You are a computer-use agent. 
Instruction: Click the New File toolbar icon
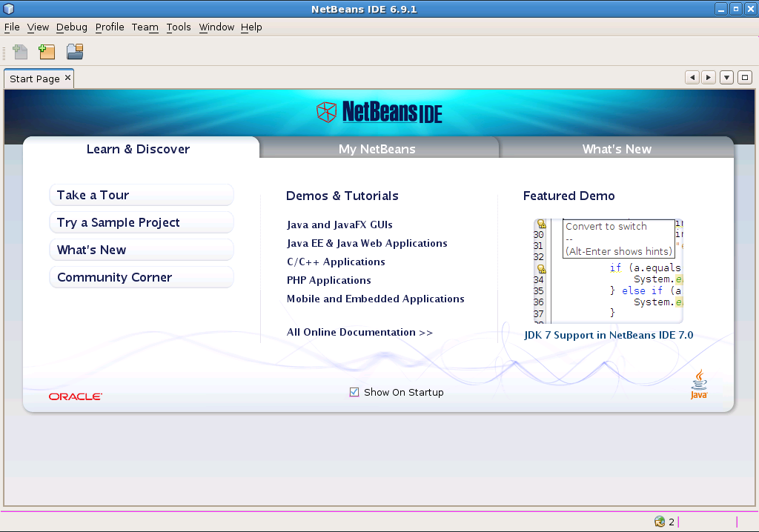point(20,52)
